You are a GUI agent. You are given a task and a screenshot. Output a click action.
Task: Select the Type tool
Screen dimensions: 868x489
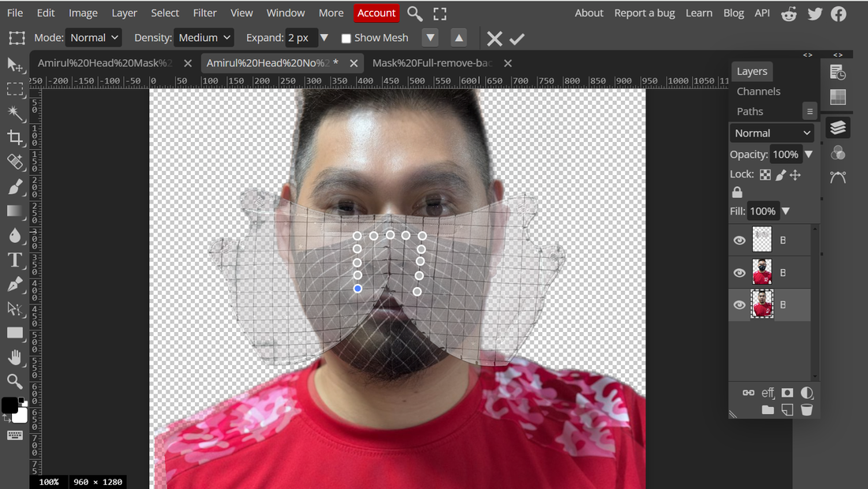15,259
